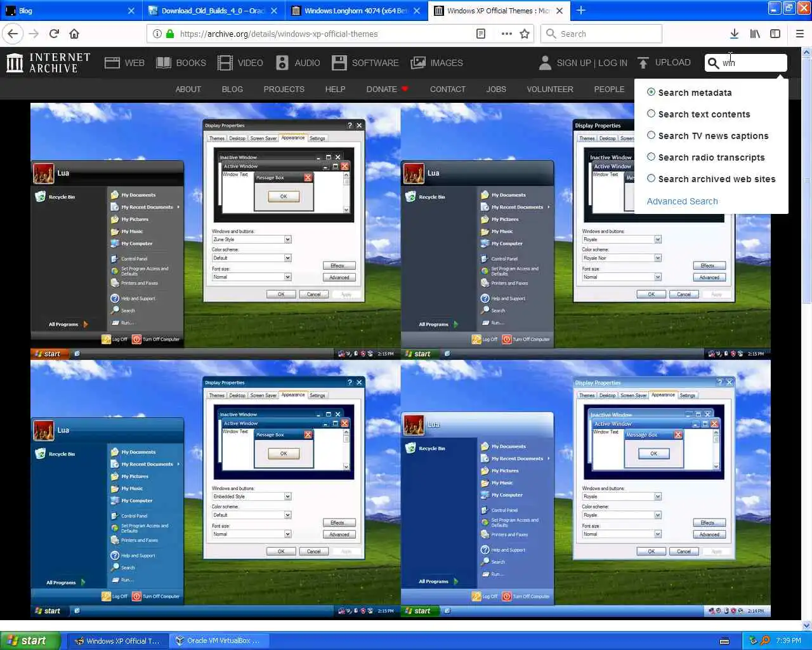Select the Search metadata radio button

[651, 92]
